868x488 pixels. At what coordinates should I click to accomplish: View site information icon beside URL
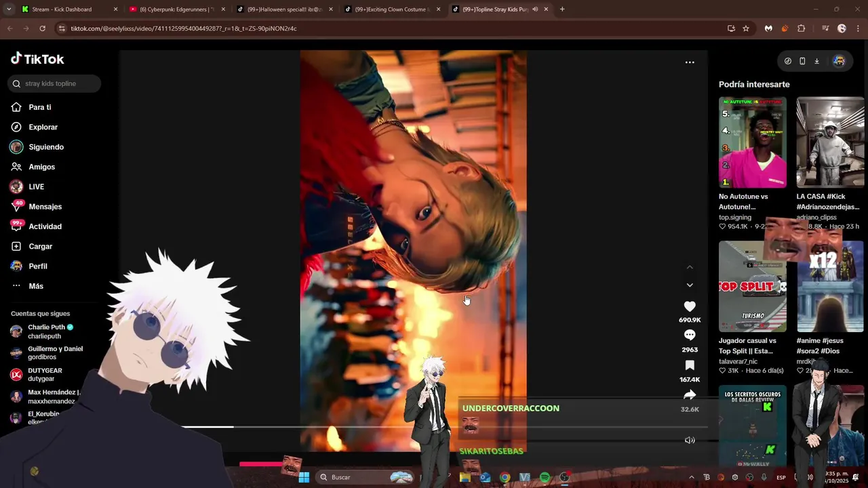tap(62, 28)
